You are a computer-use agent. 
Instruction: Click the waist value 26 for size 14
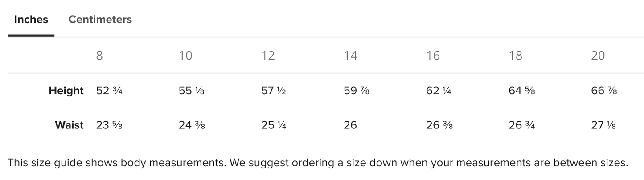(x=350, y=125)
